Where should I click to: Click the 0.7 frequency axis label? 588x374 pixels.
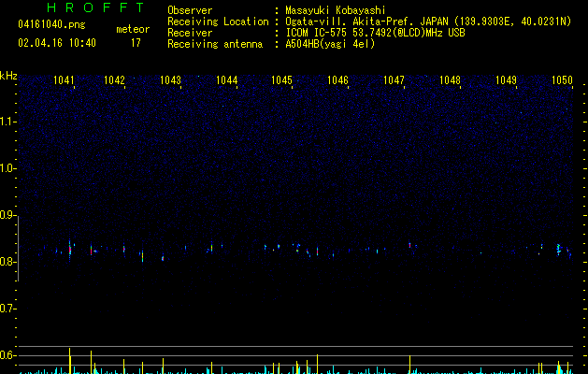(x=7, y=309)
